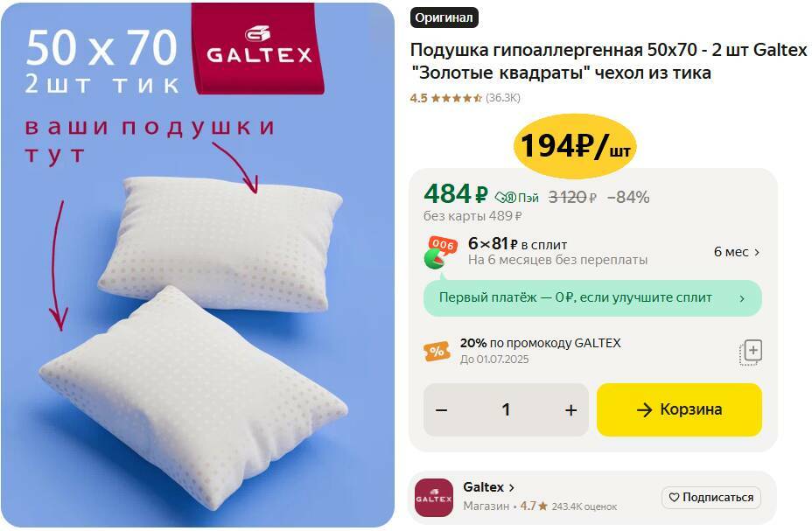
Task: Click the star rating icons
Action: 456,98
